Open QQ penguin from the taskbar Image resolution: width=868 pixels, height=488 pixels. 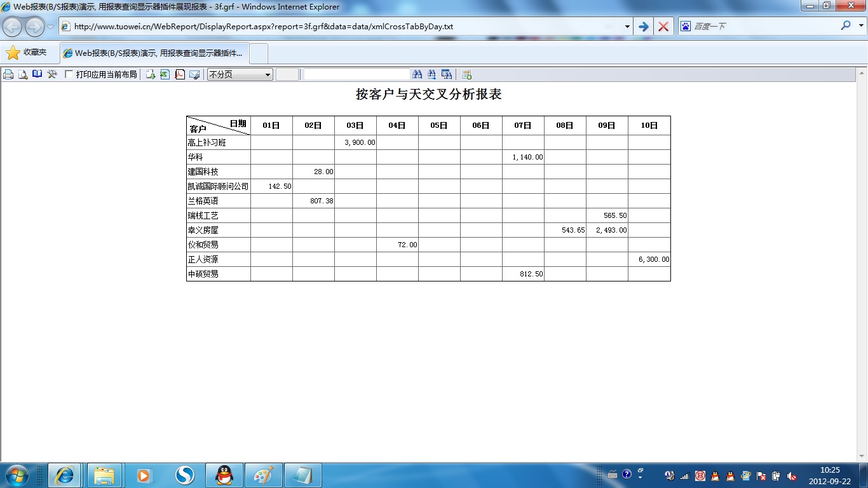[x=224, y=475]
